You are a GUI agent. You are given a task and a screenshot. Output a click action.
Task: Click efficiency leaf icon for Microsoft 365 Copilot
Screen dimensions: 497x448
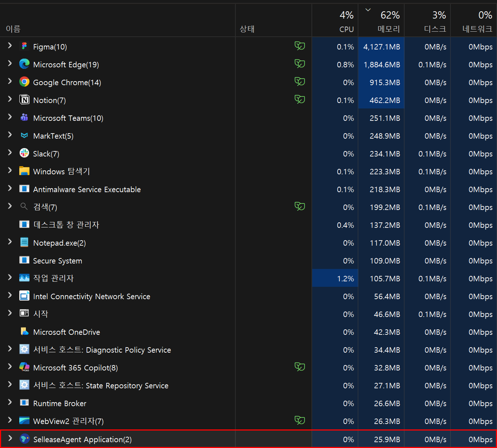coord(300,367)
